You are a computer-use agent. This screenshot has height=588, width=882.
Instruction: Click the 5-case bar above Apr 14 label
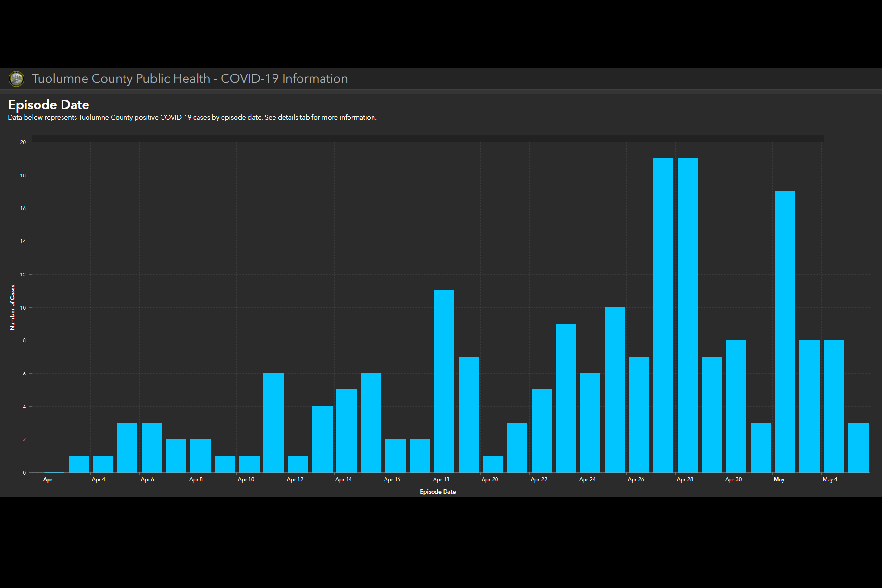click(x=347, y=431)
